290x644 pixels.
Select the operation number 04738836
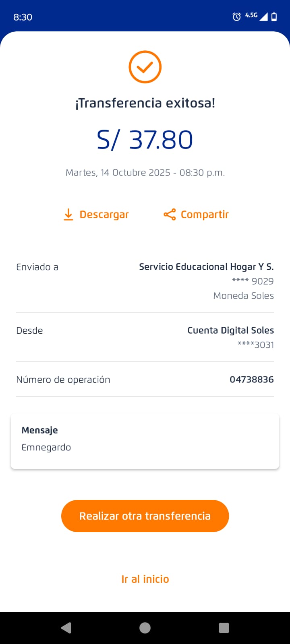point(251,380)
